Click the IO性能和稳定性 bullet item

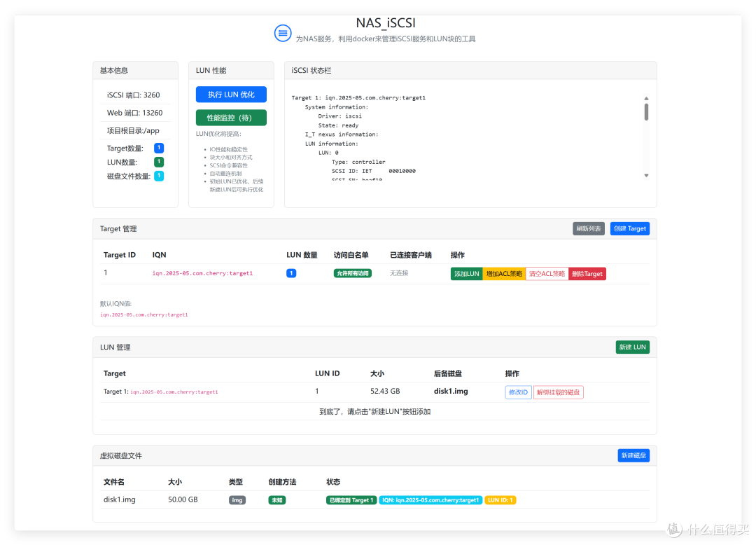(228, 149)
